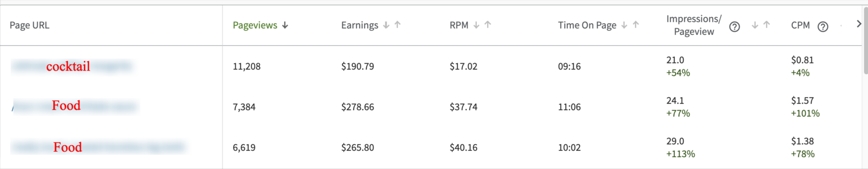Click the Pageviews column header
Screen dimensions: 868x169
click(x=255, y=25)
